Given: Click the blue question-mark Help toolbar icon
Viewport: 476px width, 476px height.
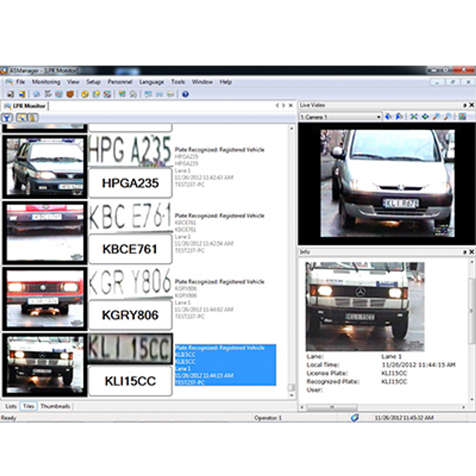Looking at the screenshot, I should (x=185, y=94).
